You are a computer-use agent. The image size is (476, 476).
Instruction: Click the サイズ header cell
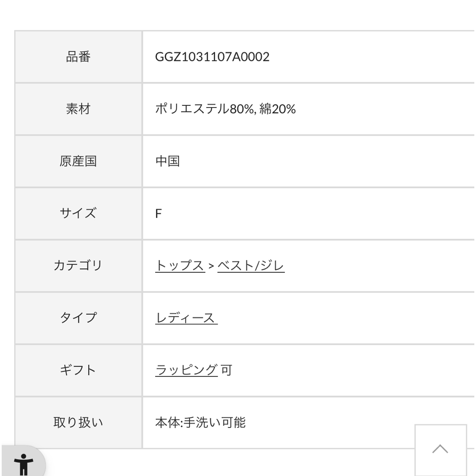78,213
